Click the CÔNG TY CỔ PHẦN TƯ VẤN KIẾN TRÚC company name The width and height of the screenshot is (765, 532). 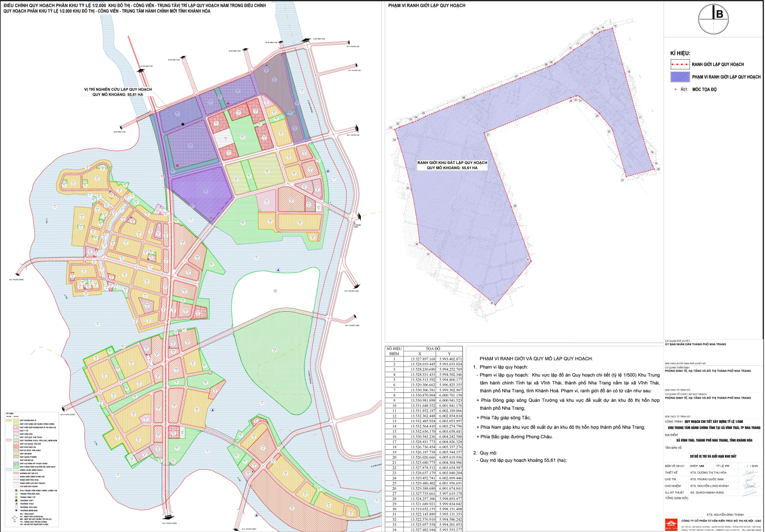pyautogui.click(x=721, y=521)
